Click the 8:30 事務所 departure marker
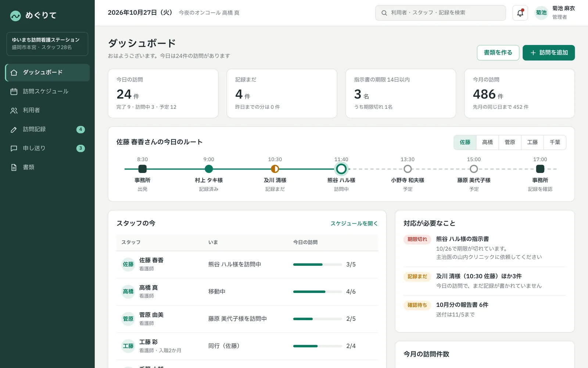588x368 pixels. pyautogui.click(x=143, y=169)
